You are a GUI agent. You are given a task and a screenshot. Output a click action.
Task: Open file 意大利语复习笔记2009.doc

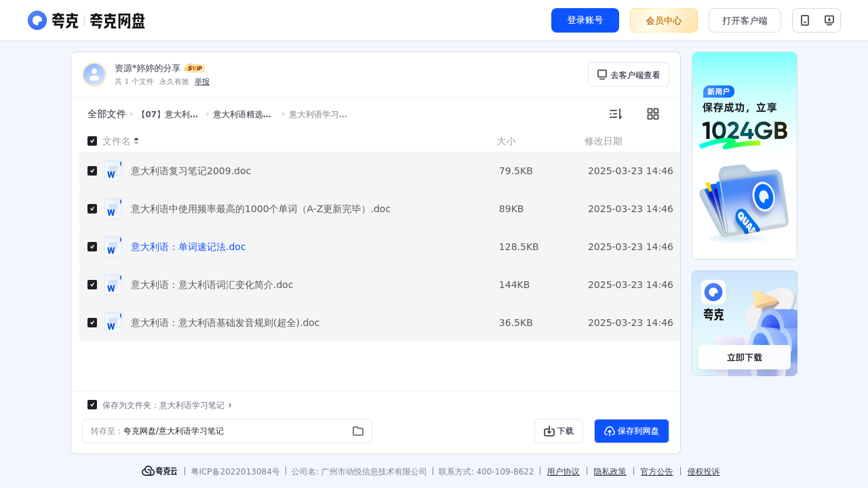191,171
